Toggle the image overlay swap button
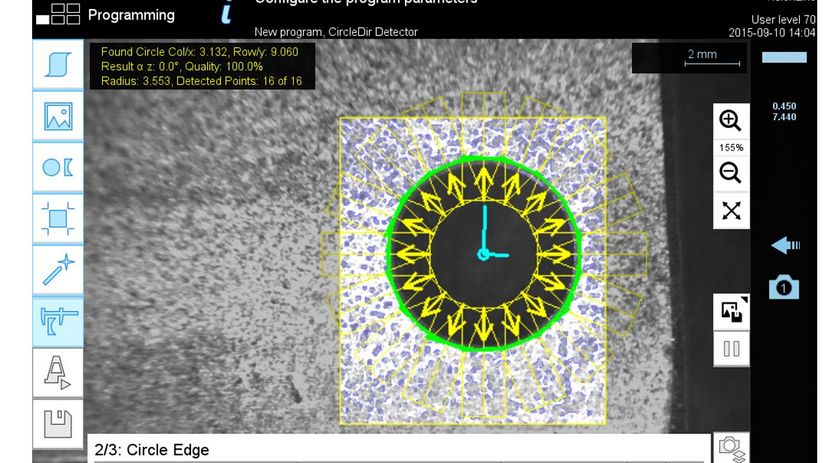Screen dimensions: 823x463 click(730, 311)
